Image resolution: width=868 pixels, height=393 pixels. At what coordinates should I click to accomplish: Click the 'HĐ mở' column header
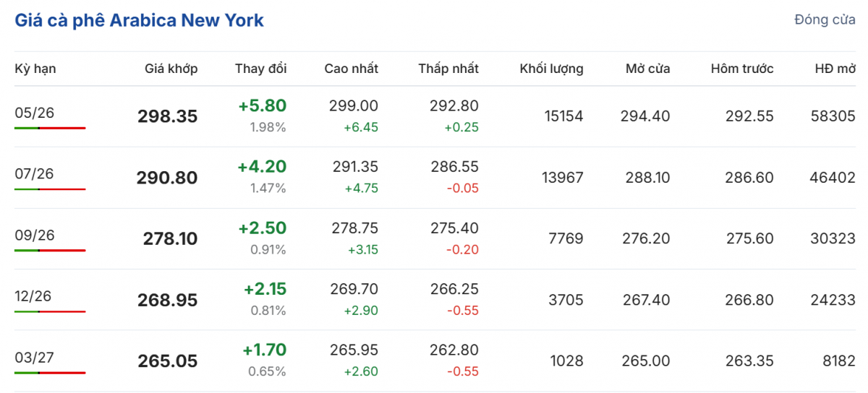tap(835, 69)
